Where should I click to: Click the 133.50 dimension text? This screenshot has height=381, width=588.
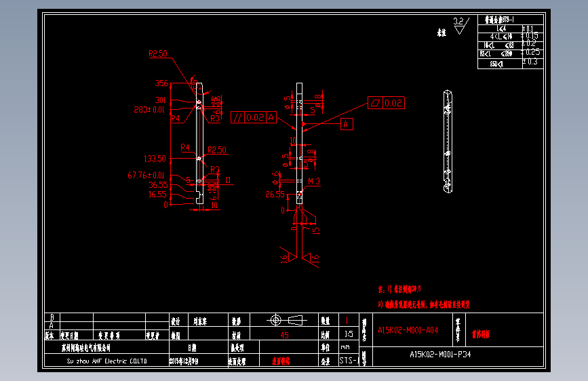pos(155,159)
